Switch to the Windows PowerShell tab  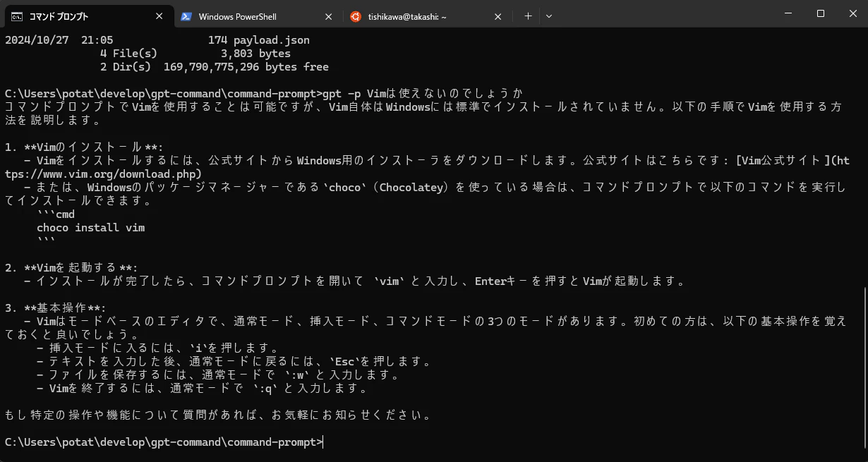(256, 16)
